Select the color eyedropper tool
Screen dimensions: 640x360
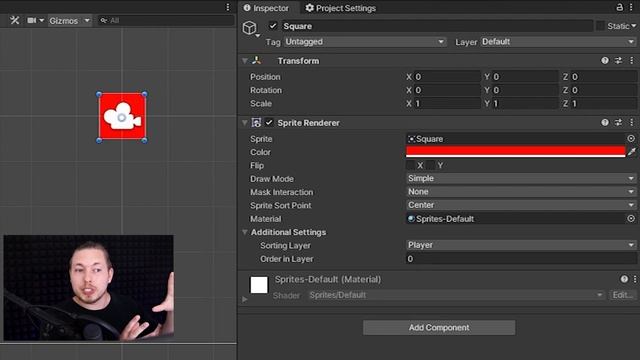click(x=632, y=152)
